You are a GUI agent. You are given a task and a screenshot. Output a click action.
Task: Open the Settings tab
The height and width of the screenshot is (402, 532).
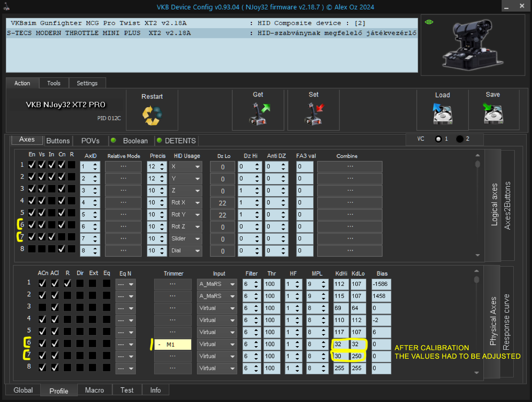[87, 83]
